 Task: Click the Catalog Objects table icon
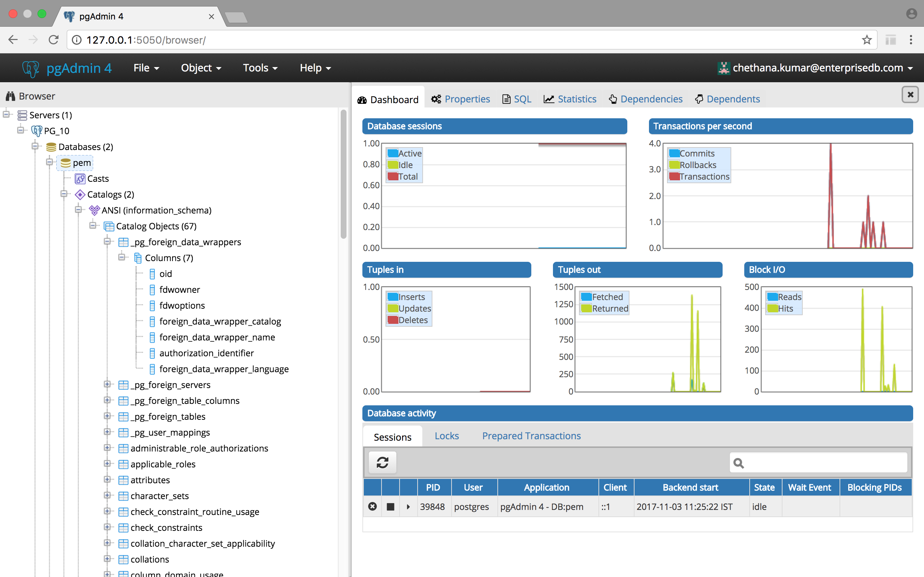(x=109, y=226)
